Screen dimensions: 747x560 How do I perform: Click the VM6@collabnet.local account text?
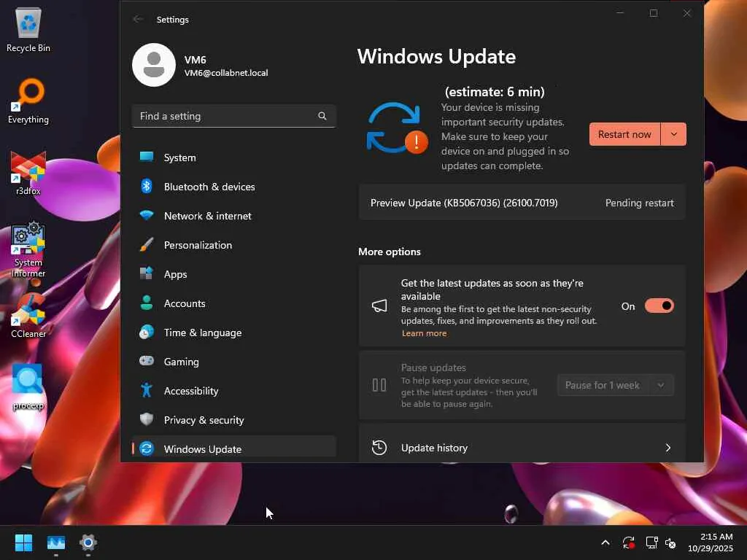pos(226,73)
